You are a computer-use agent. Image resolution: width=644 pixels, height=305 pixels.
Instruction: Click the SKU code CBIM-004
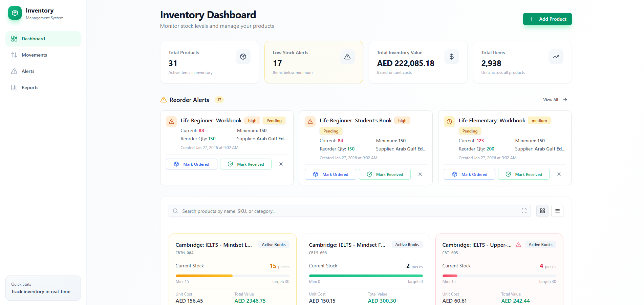pyautogui.click(x=185, y=253)
